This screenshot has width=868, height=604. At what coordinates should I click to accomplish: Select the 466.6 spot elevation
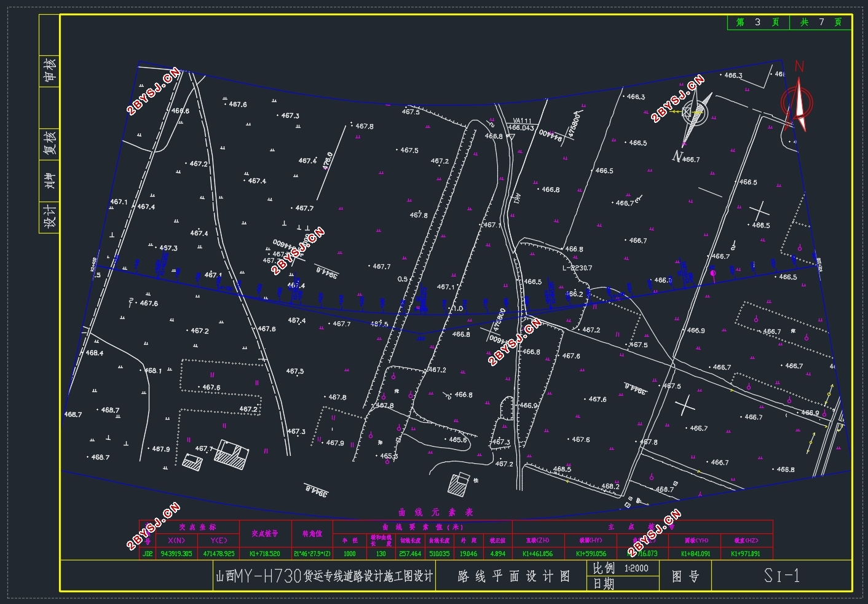[x=180, y=111]
